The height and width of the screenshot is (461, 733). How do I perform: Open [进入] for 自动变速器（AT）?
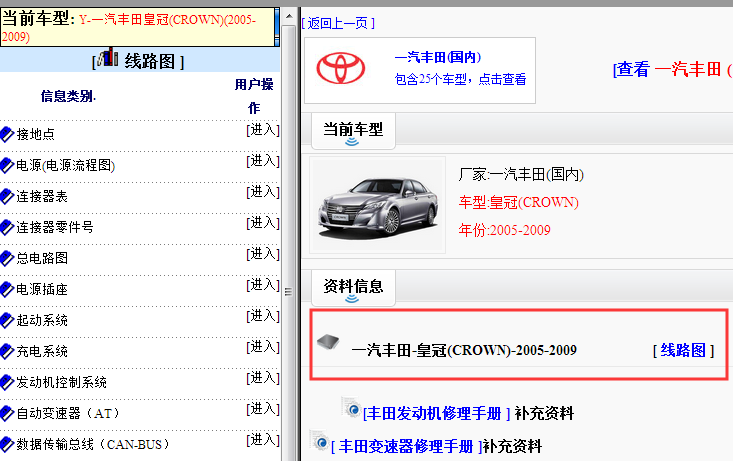pos(263,409)
